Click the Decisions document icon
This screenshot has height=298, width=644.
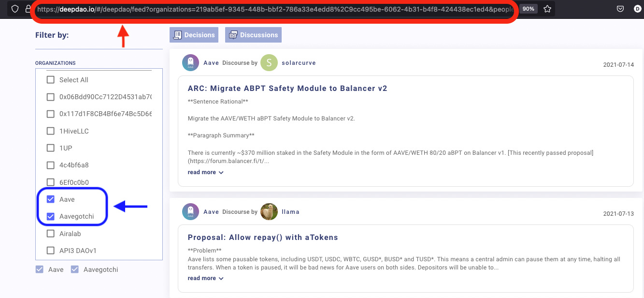pos(177,35)
